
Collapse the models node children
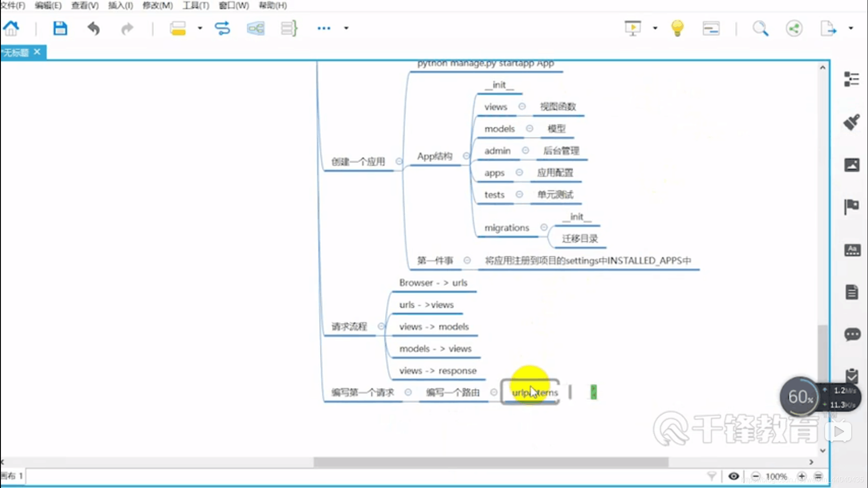point(529,129)
